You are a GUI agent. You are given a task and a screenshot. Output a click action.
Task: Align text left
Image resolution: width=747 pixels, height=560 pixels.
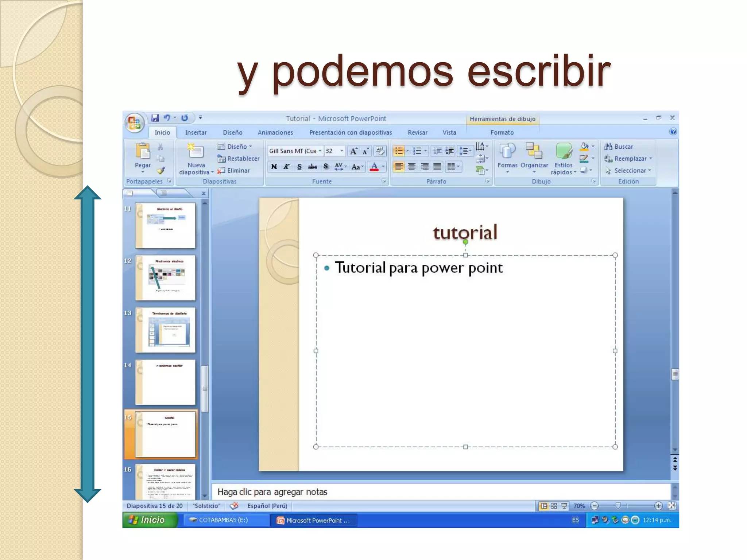coord(399,167)
